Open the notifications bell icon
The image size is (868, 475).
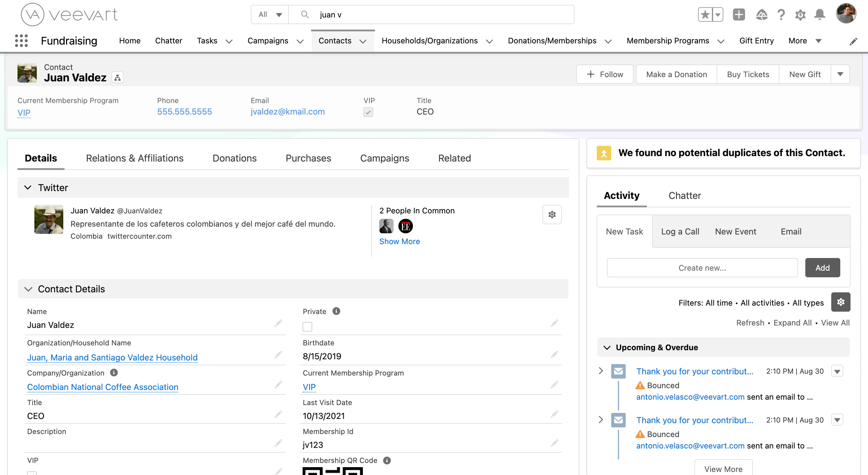point(820,14)
